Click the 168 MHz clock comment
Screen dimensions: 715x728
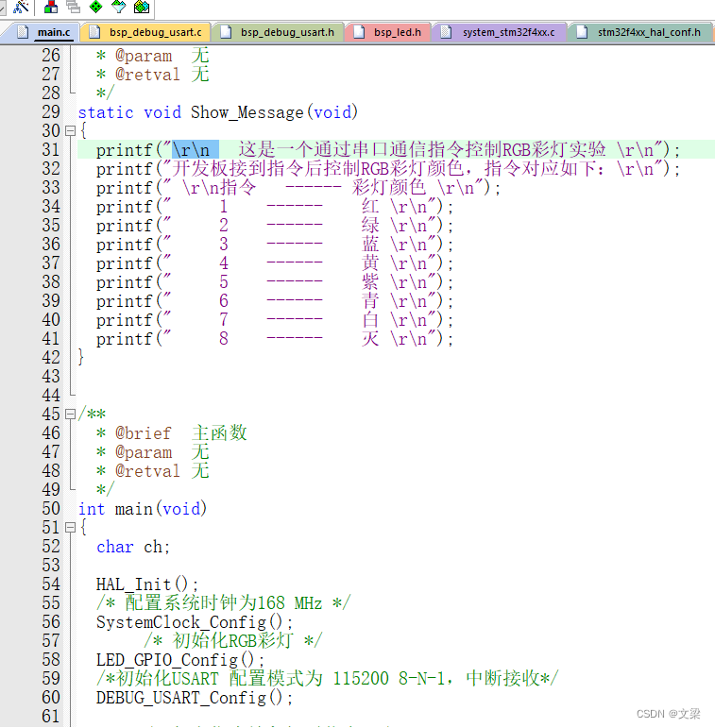pyautogui.click(x=223, y=603)
